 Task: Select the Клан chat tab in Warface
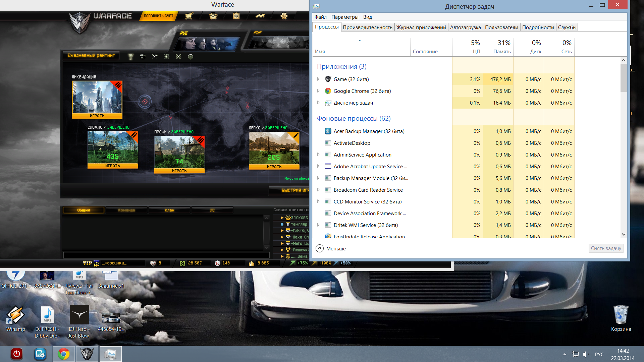tap(169, 210)
